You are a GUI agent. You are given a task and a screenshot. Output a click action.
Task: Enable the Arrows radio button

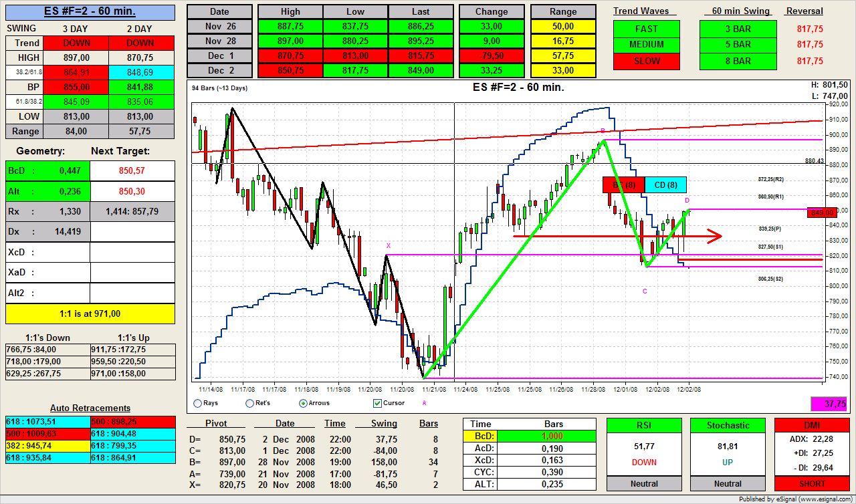point(304,403)
